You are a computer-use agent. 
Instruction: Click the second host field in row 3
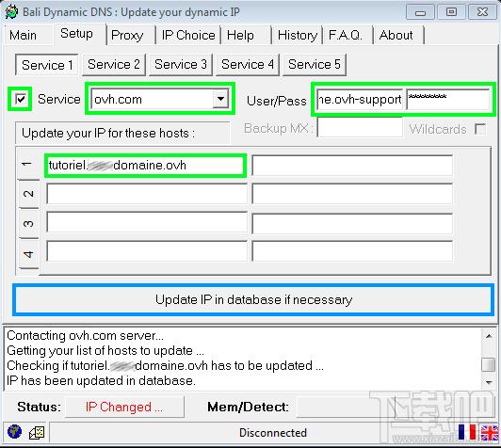click(352, 223)
